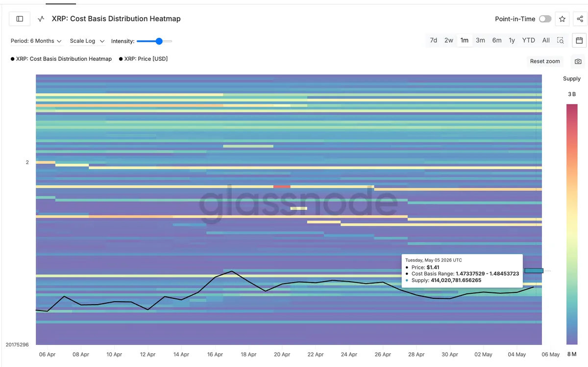Click the 20175296 axis value
The height and width of the screenshot is (367, 588).
(x=17, y=345)
